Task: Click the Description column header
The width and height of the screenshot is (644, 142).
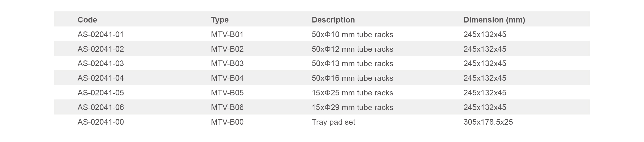Action: 333,20
